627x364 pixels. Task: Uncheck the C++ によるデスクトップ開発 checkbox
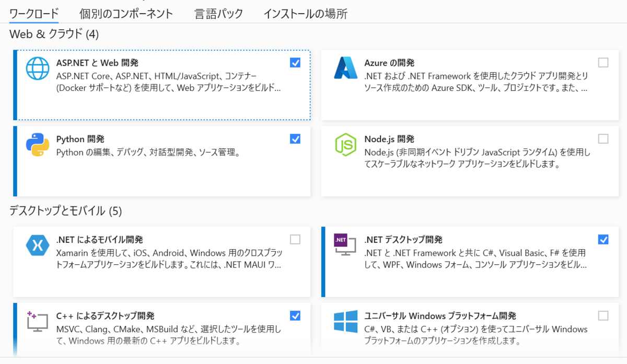295,315
